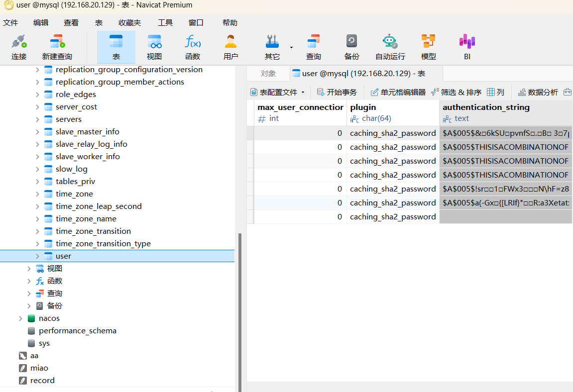Open the Query (查询) toolbar icon
This screenshot has width=573, height=392.
[314, 47]
